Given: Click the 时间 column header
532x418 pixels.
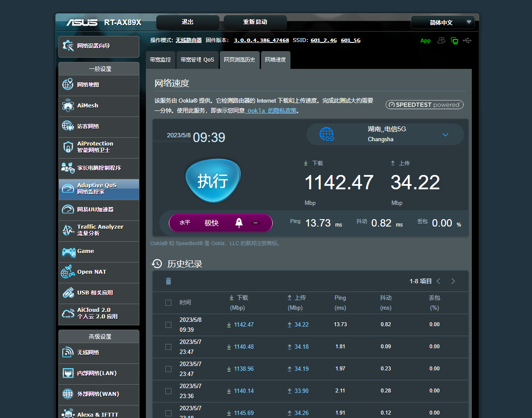Looking at the screenshot, I should 185,302.
